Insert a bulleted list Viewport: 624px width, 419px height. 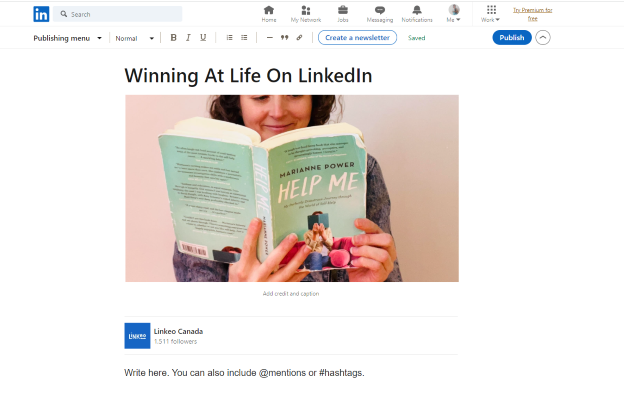click(244, 37)
